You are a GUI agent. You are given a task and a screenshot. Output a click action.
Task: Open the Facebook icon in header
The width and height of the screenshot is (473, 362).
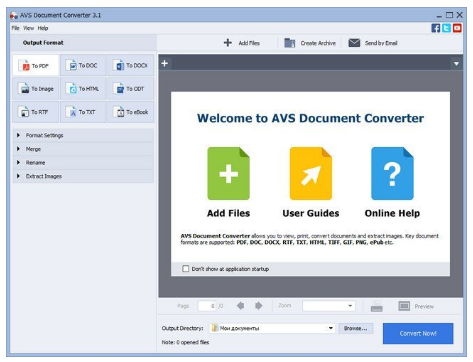(x=436, y=28)
